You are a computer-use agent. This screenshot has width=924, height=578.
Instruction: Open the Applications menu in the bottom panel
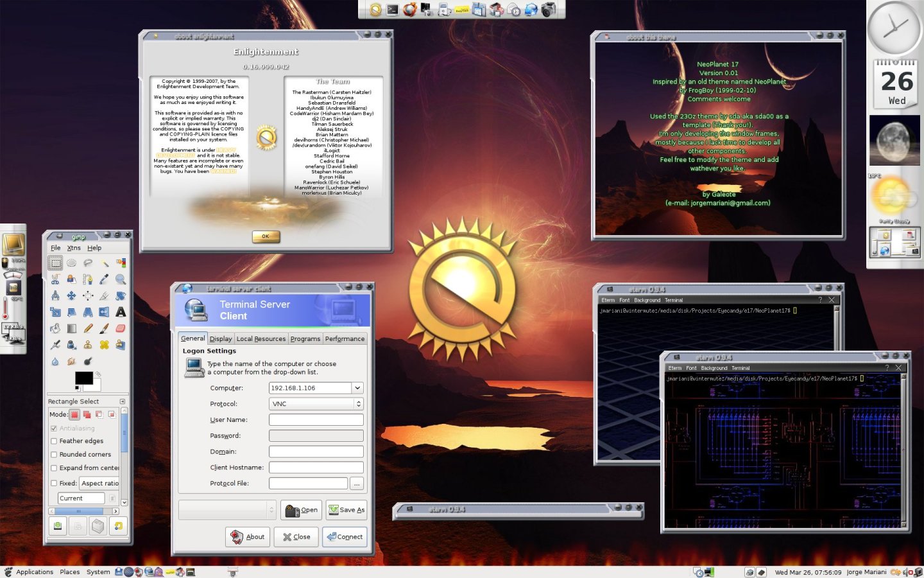(35, 572)
